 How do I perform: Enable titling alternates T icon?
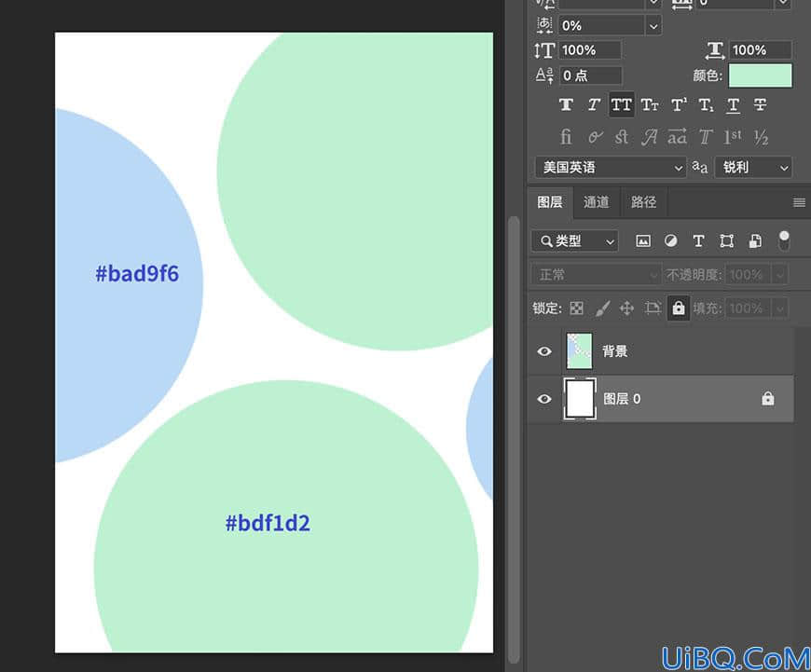[x=706, y=137]
